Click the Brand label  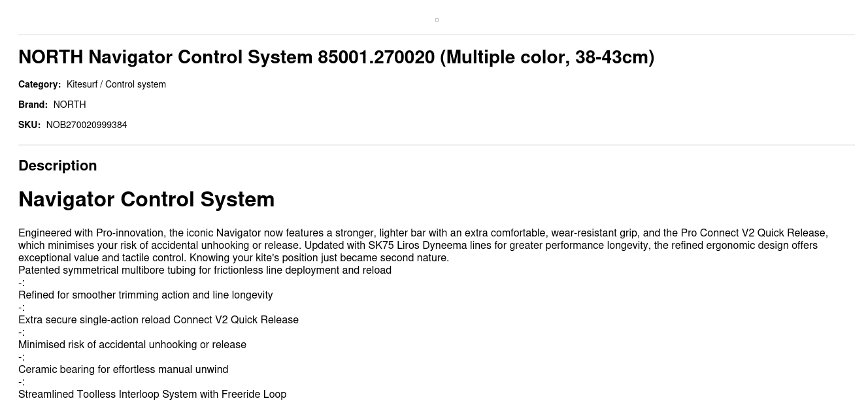coord(33,105)
